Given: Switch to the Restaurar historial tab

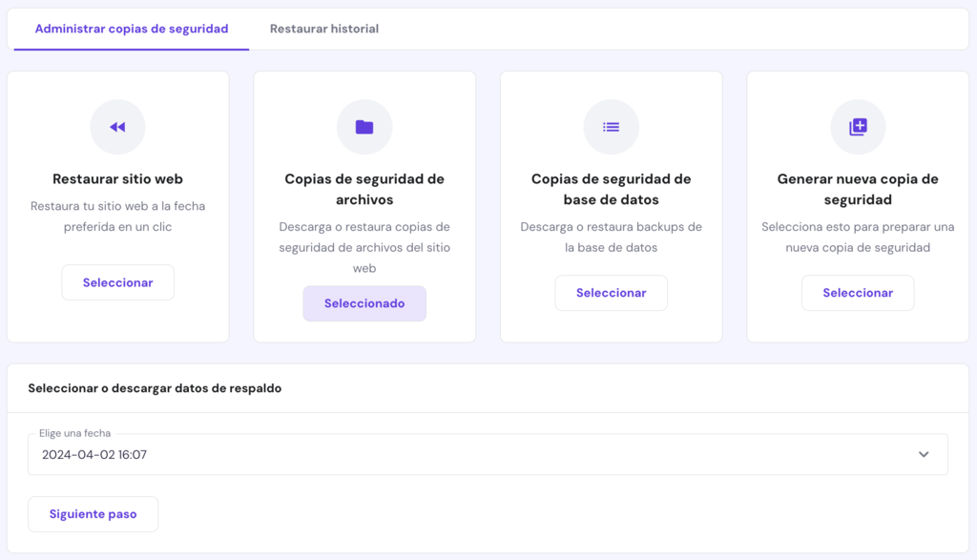Looking at the screenshot, I should [x=325, y=29].
